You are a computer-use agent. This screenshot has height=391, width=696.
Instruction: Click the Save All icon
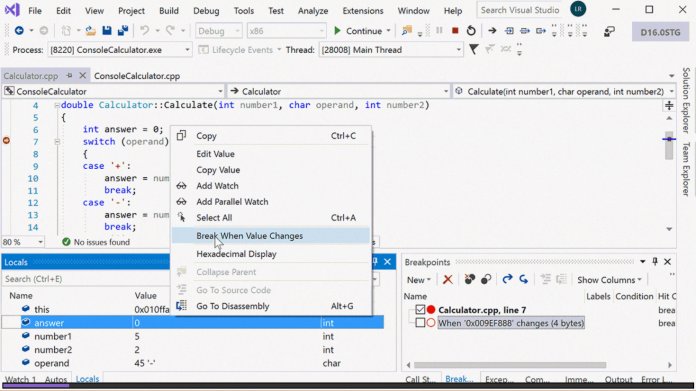click(123, 31)
